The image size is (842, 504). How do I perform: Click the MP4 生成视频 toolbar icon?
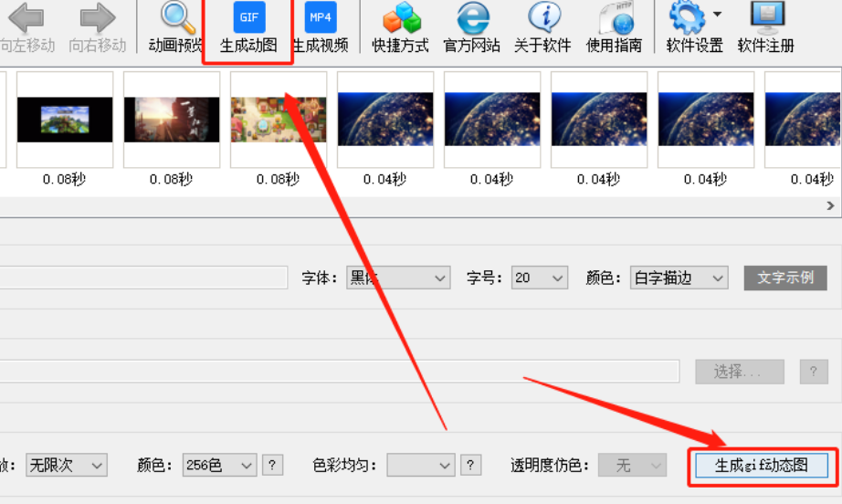coord(321,17)
